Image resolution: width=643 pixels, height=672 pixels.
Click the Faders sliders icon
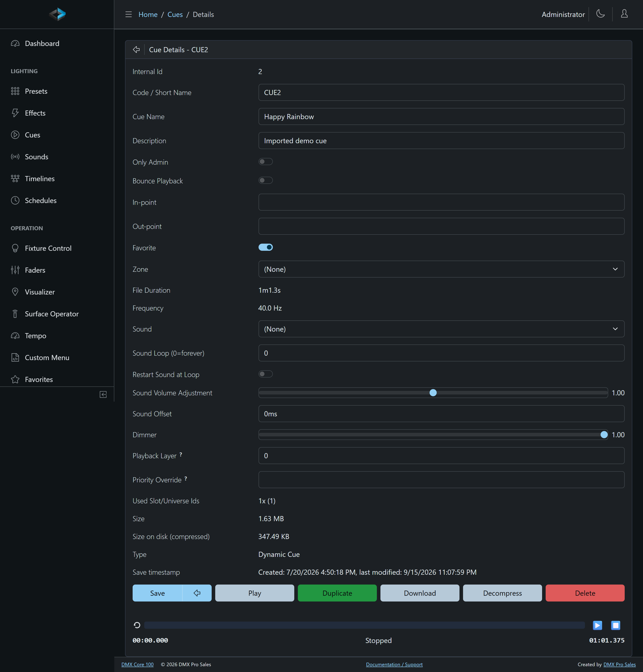coord(15,270)
